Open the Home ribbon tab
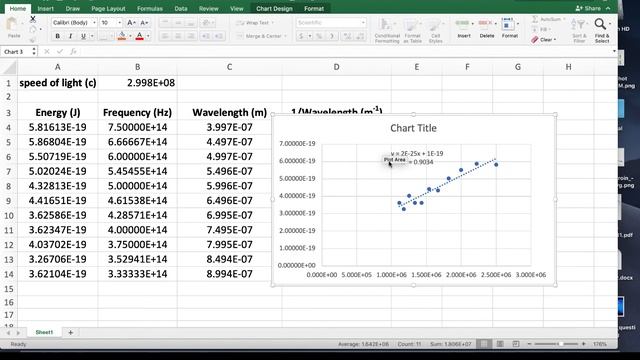This screenshot has width=640, height=360. [x=18, y=9]
